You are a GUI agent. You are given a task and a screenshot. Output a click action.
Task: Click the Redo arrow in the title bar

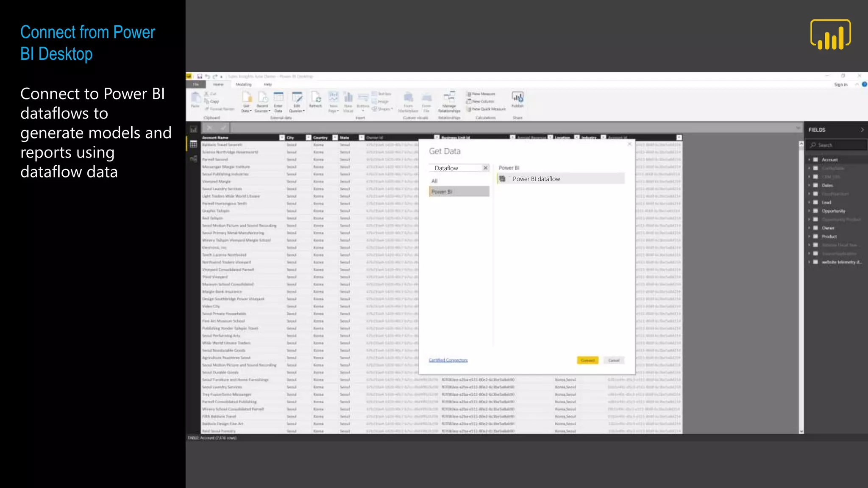(x=215, y=76)
